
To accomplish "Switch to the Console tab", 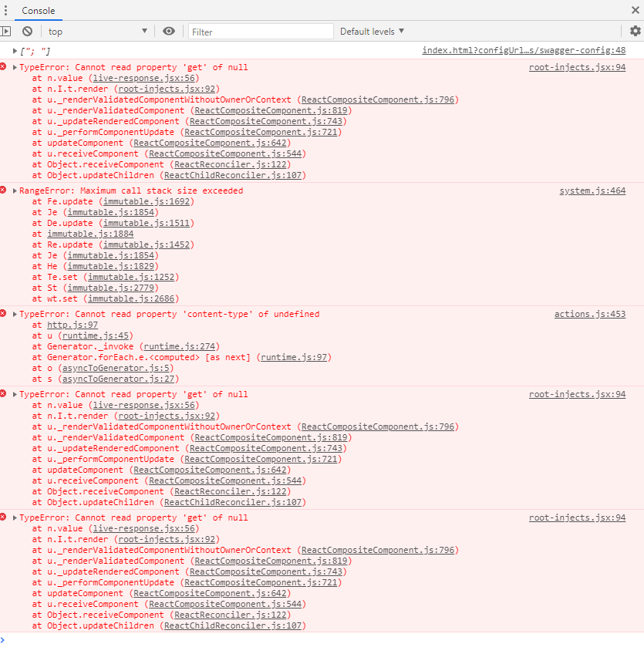I will tap(37, 11).
